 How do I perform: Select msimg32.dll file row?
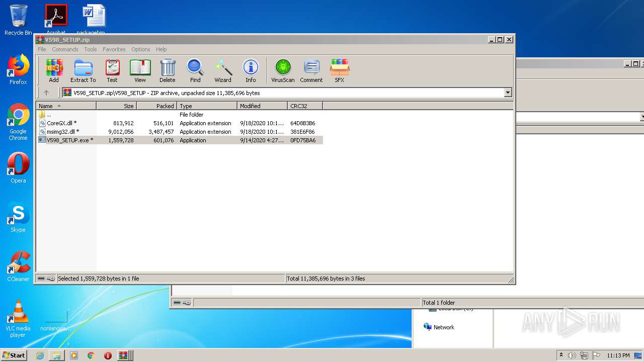(x=180, y=132)
